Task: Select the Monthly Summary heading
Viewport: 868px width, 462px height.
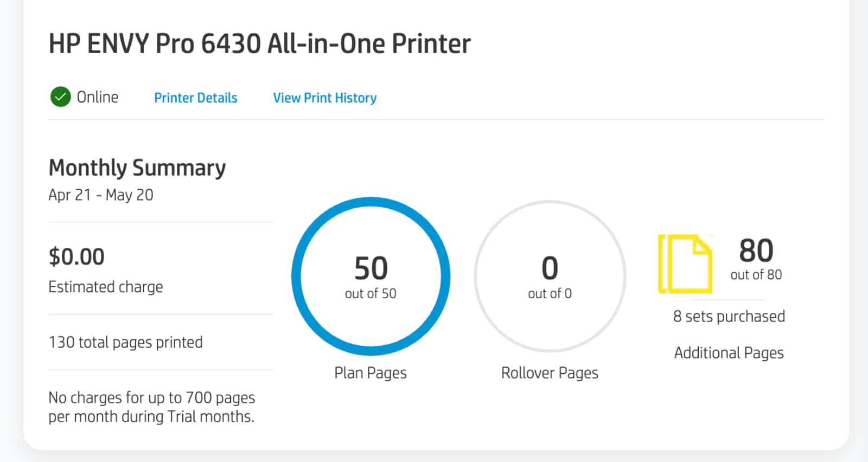Action: click(x=137, y=168)
